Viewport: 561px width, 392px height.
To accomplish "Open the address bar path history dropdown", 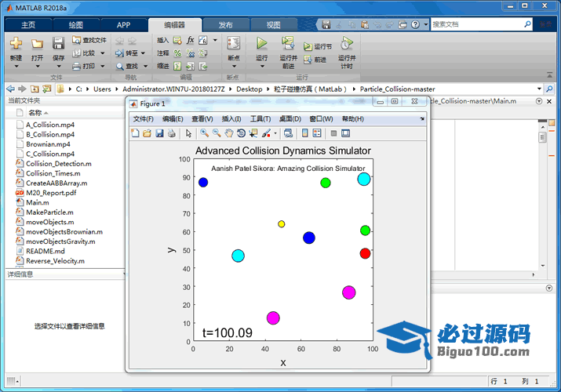I will point(539,89).
